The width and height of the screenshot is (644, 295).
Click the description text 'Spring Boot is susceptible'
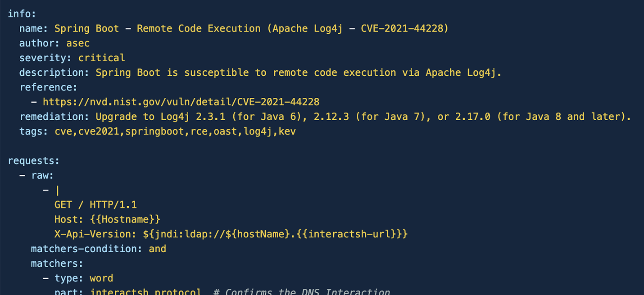[172, 73]
